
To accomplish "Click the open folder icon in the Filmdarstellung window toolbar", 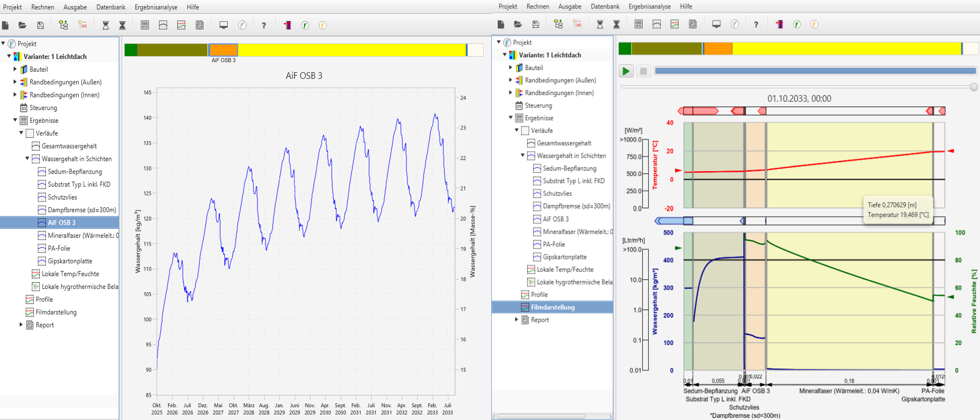I will [x=518, y=24].
